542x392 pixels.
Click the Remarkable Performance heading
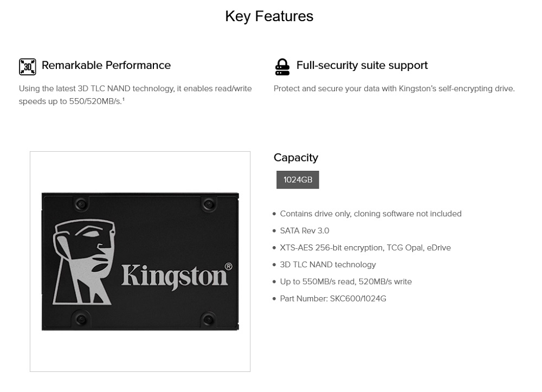(106, 65)
